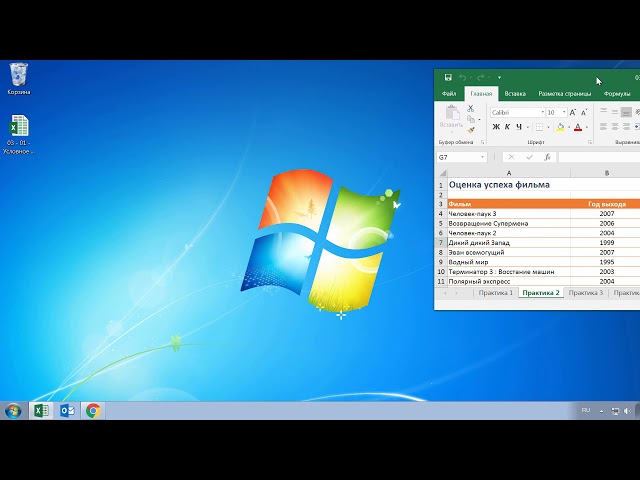Click the Excel icon in the taskbar

[x=41, y=411]
